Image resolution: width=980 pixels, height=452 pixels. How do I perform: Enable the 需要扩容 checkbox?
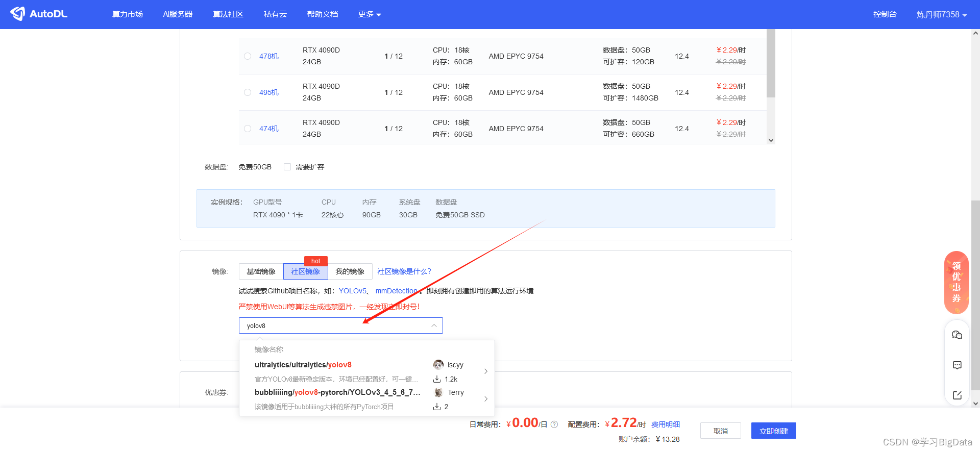287,167
